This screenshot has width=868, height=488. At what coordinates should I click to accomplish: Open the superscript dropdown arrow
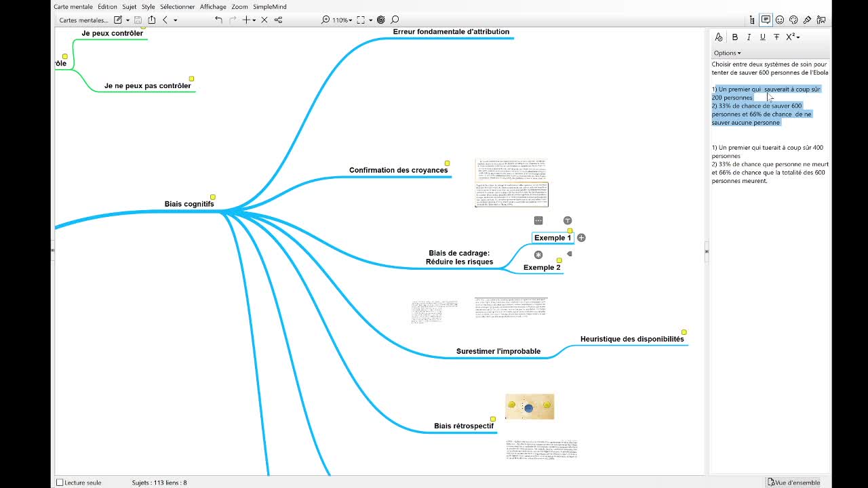798,37
